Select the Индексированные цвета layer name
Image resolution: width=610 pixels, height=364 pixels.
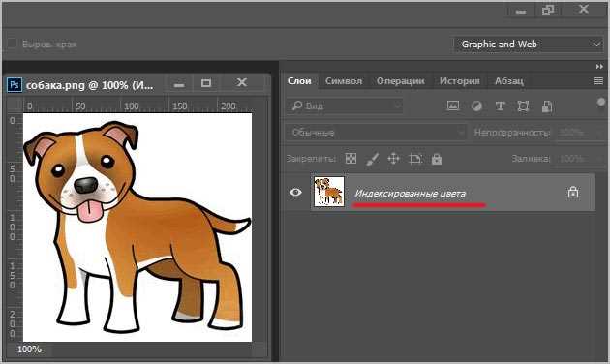[410, 194]
